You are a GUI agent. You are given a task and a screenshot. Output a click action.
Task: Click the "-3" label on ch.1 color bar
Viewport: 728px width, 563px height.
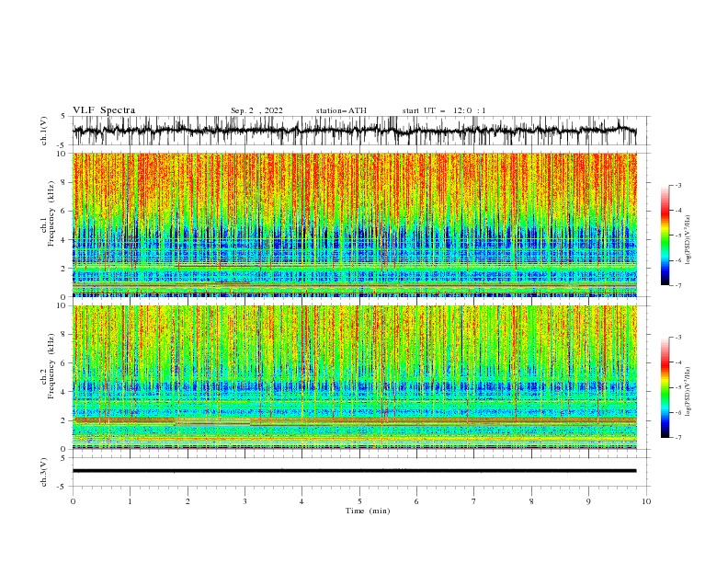[678, 185]
